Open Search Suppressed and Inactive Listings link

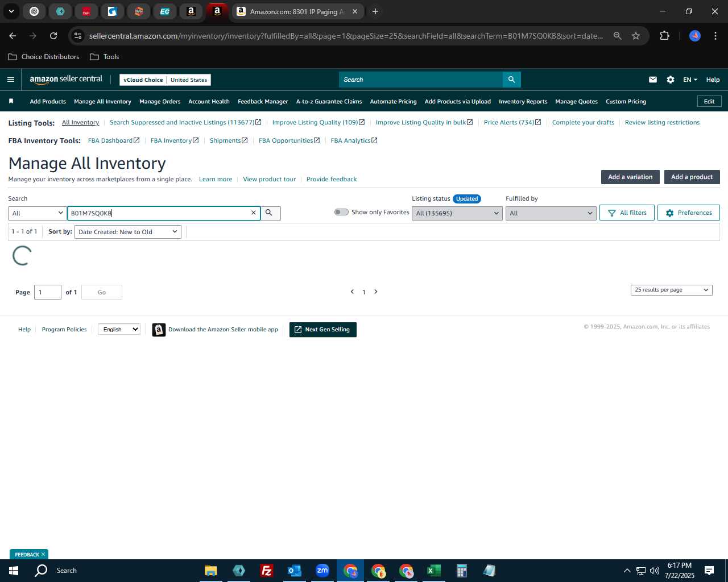tap(185, 122)
